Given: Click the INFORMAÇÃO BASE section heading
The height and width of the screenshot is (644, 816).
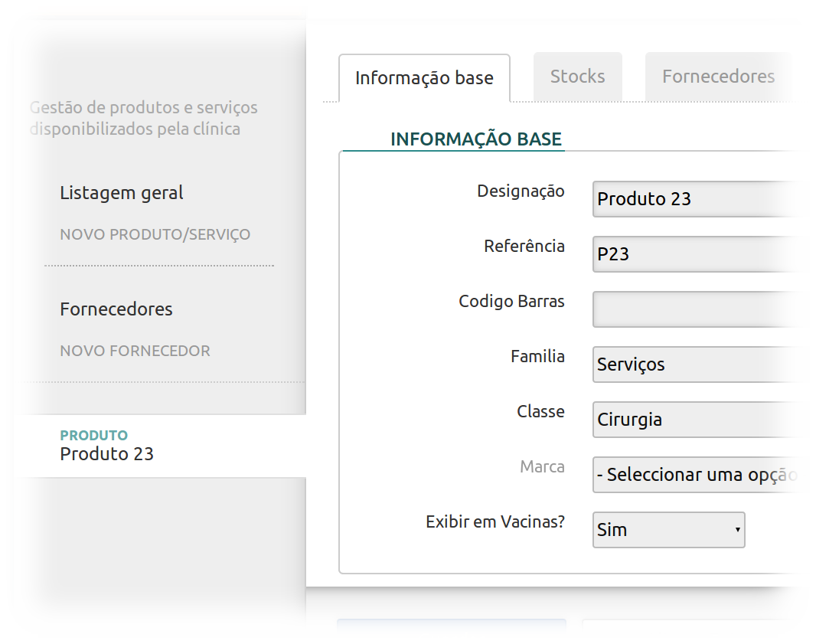Looking at the screenshot, I should pyautogui.click(x=475, y=139).
